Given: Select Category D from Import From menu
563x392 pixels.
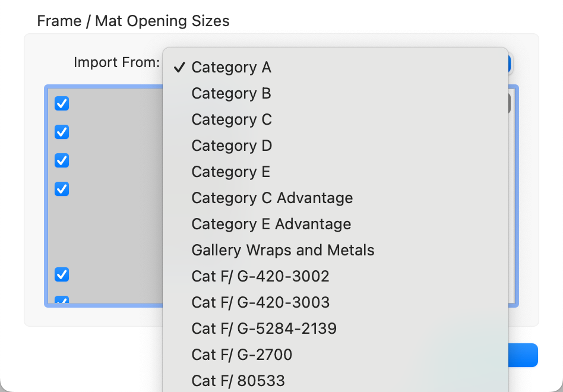Looking at the screenshot, I should [231, 146].
